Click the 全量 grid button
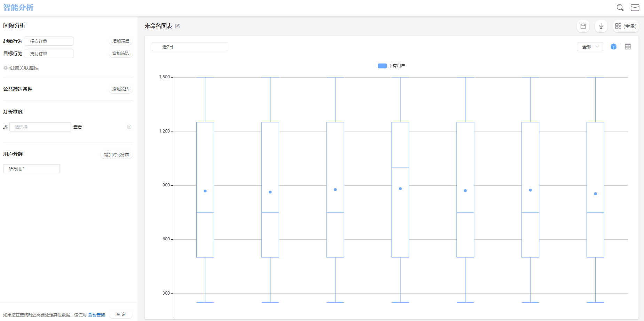Viewport: 644px width, 321px height. (x=626, y=26)
